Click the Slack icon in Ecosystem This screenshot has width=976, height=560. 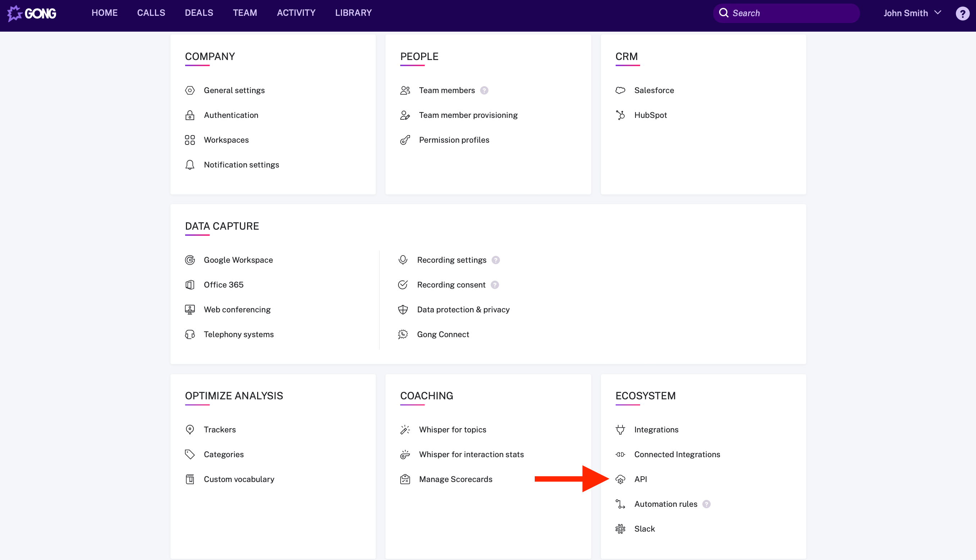(x=620, y=529)
